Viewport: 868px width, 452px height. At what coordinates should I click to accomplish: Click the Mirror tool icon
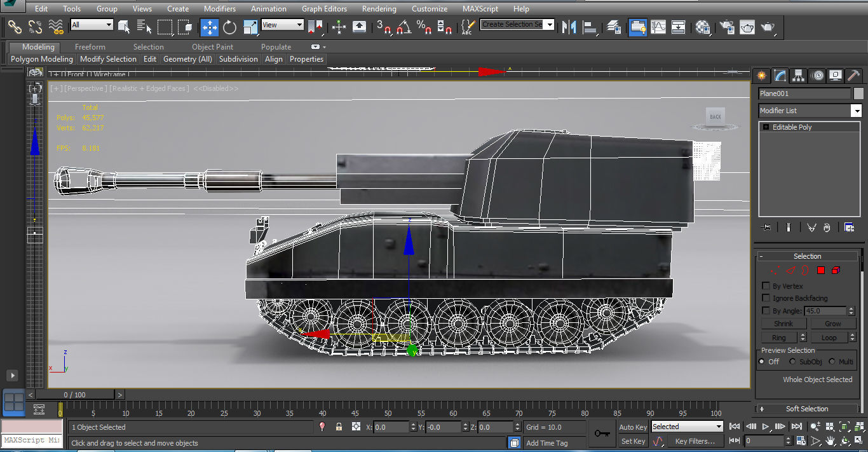pyautogui.click(x=569, y=27)
